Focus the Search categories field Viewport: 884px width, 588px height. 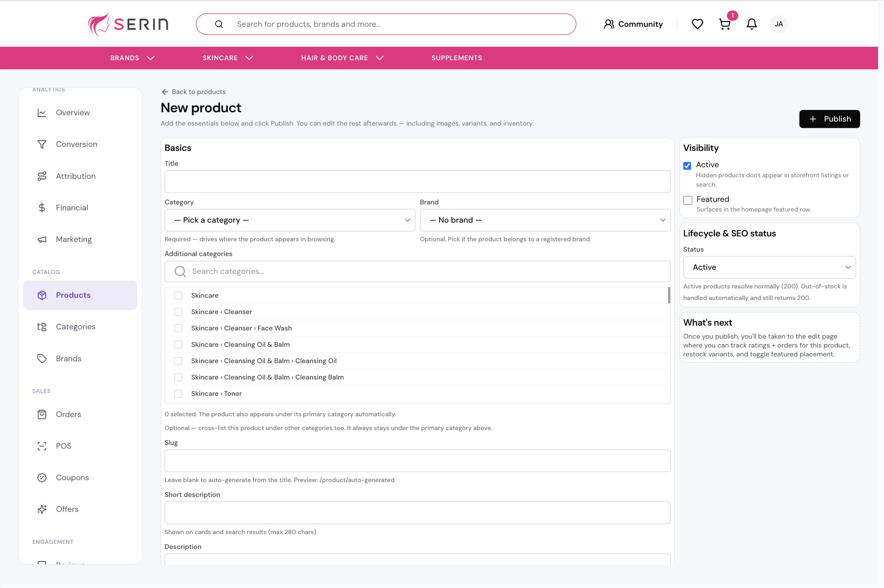point(417,271)
